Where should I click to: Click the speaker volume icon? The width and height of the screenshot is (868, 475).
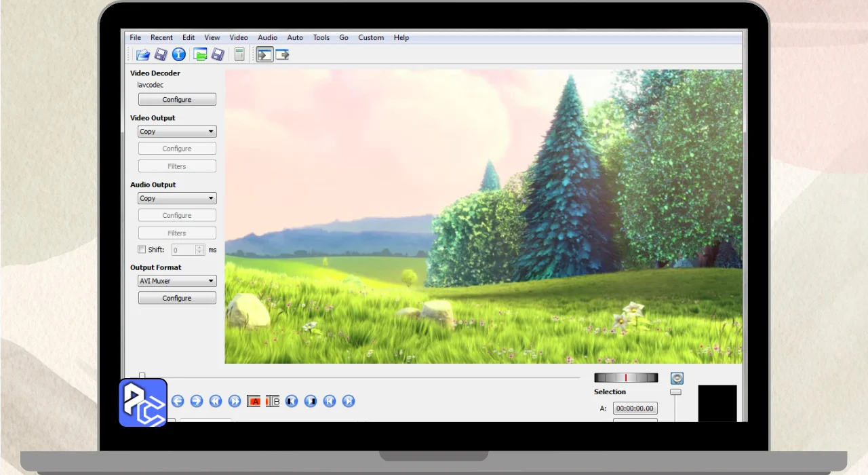[x=677, y=378]
